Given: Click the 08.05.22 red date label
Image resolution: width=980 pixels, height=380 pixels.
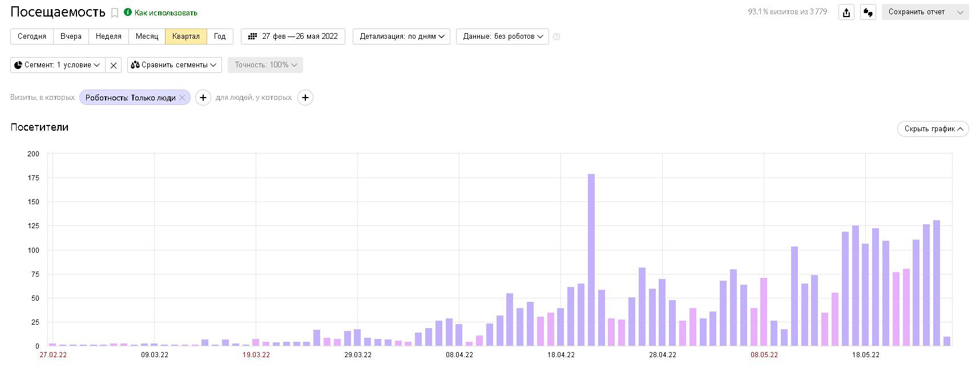Looking at the screenshot, I should point(764,355).
